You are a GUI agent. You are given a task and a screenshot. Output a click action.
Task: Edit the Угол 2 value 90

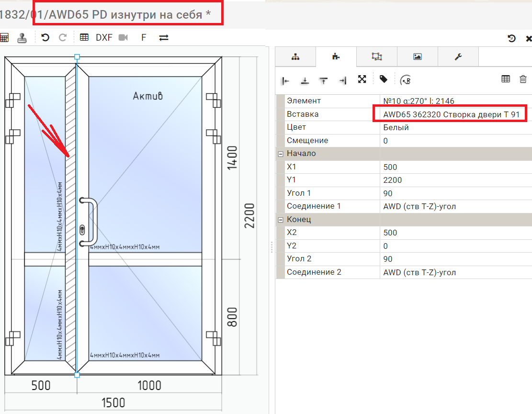tap(456, 259)
